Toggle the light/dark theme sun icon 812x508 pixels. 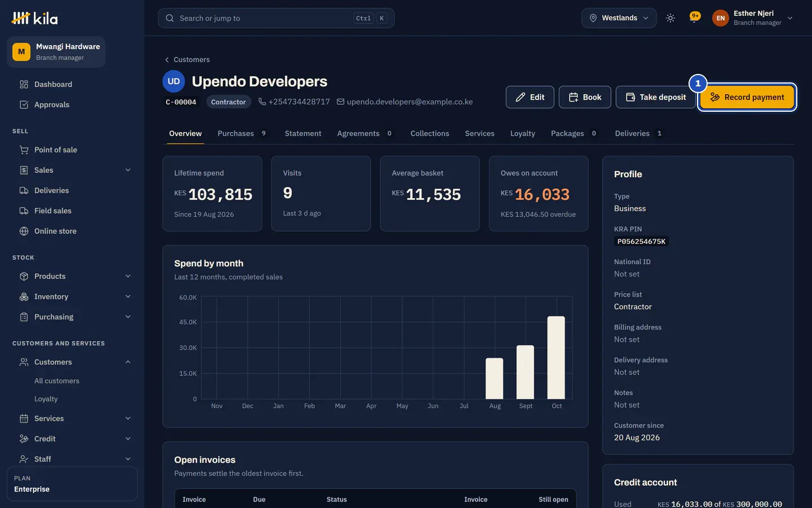(x=670, y=18)
